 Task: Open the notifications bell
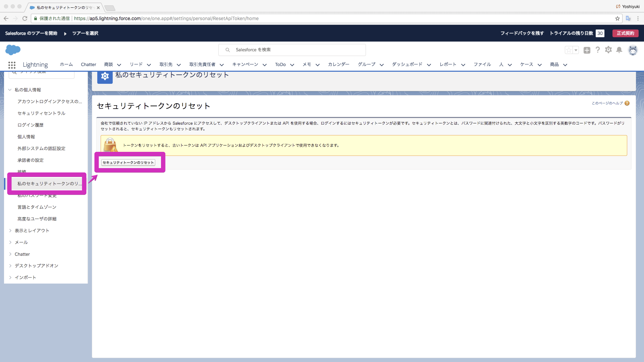pos(619,50)
